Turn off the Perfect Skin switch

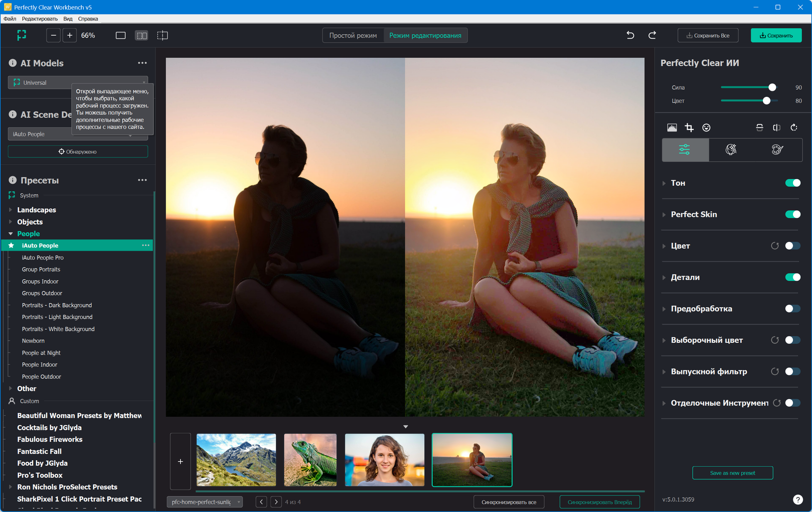(792, 214)
